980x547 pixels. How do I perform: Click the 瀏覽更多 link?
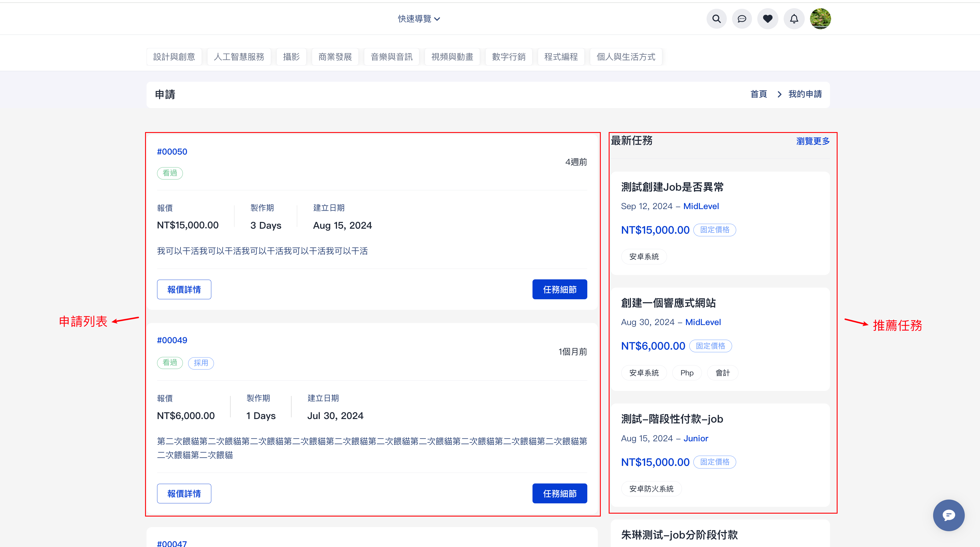pos(813,141)
